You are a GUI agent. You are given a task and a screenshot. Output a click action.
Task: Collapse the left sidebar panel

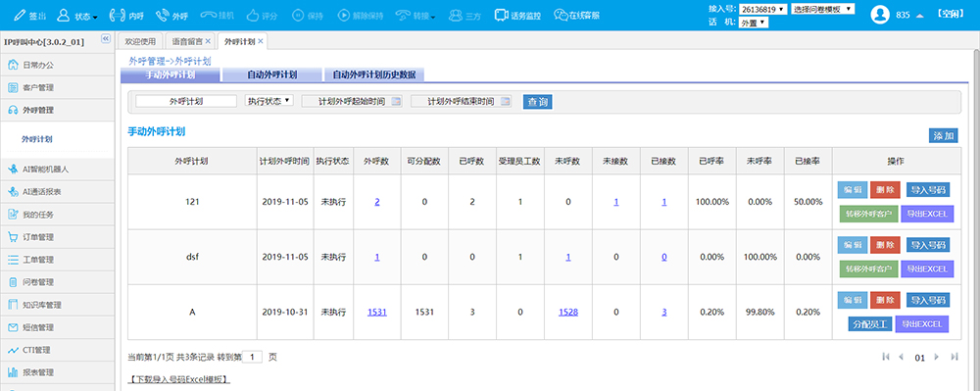coord(106,38)
